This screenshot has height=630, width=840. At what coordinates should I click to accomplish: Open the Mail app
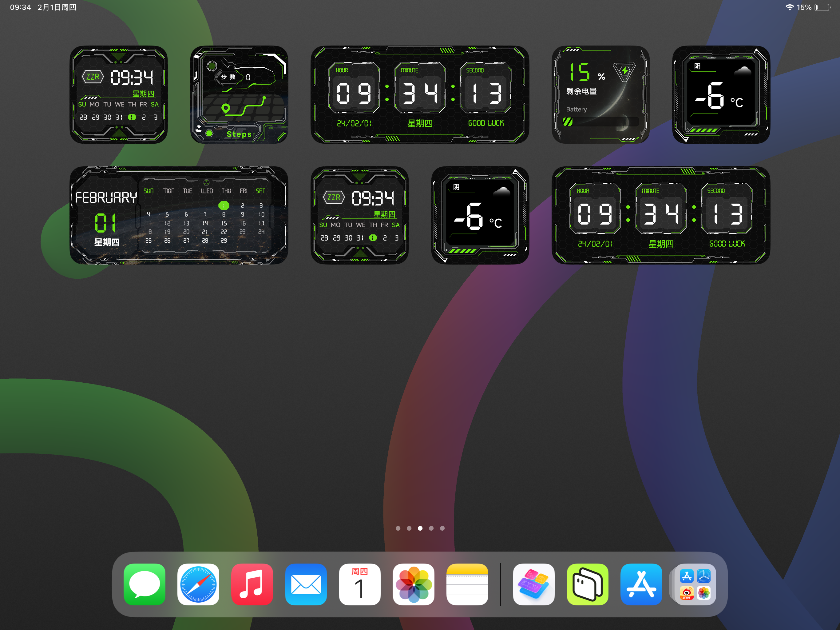[306, 584]
